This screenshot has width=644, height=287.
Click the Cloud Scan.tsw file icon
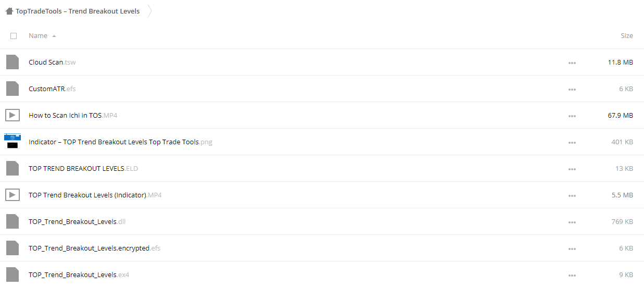click(12, 62)
